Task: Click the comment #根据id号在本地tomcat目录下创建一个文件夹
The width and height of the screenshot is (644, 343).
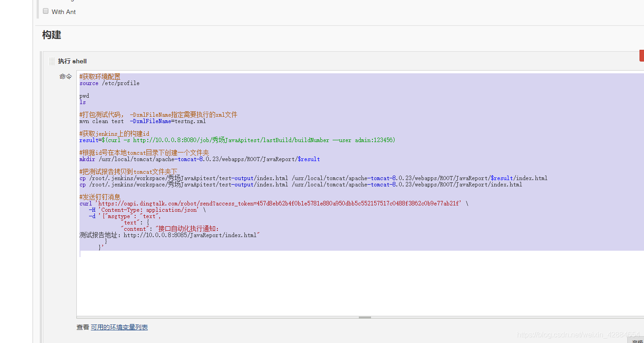Action: click(x=144, y=152)
